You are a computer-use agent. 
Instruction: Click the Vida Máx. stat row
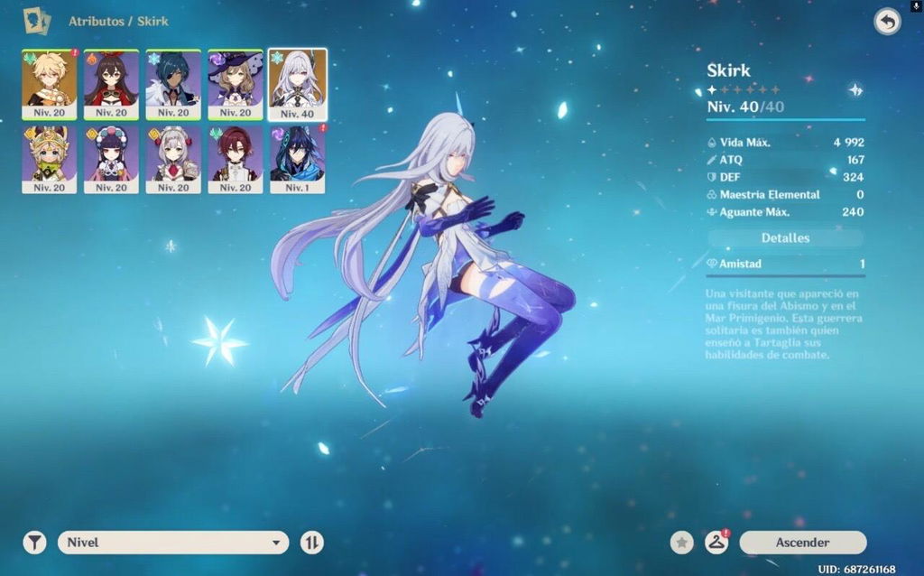point(786,142)
